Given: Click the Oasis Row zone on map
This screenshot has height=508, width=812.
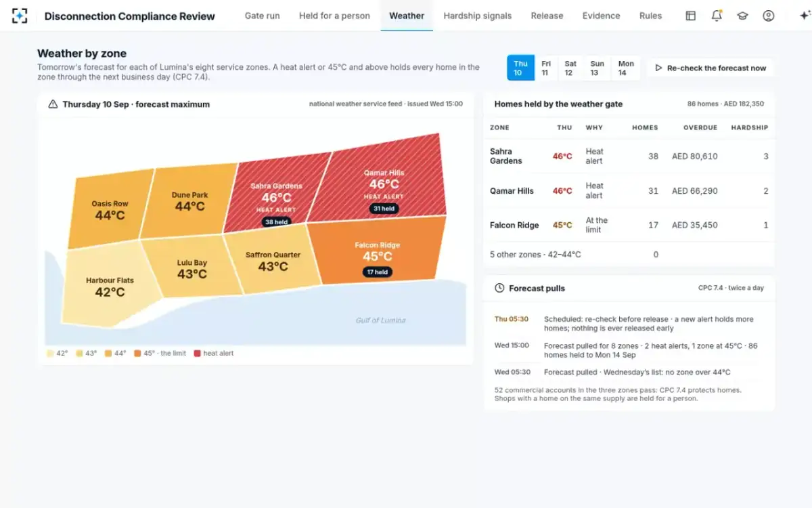Looking at the screenshot, I should pyautogui.click(x=110, y=210).
